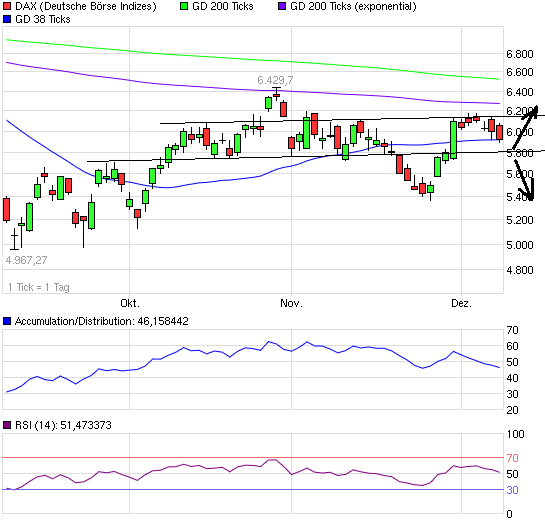The image size is (545, 522).
Task: Click the red DAX legend color swatch
Action: point(7,6)
